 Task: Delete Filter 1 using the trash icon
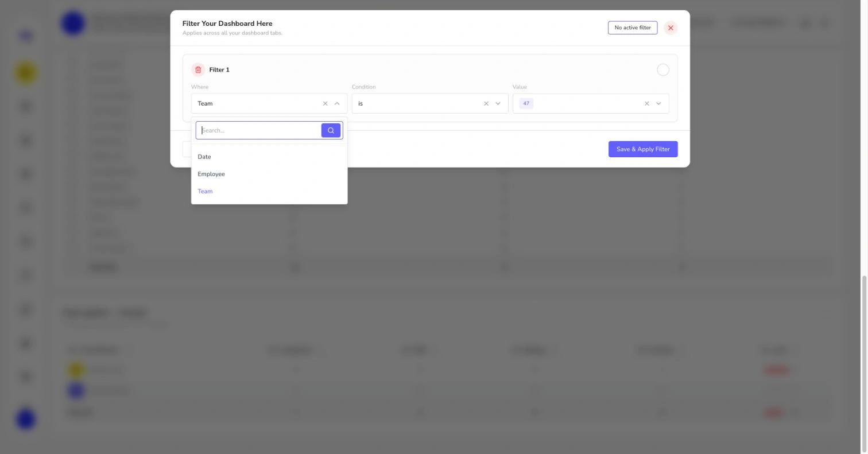point(198,70)
